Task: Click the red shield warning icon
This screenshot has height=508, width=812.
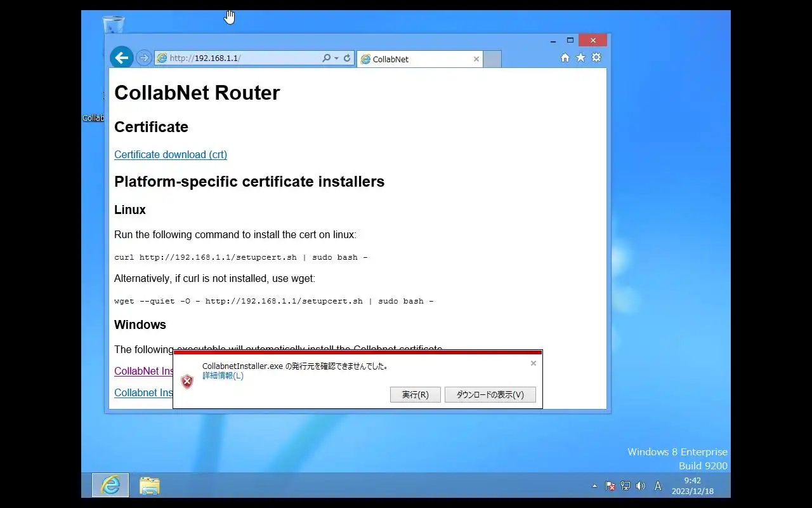Action: [187, 382]
